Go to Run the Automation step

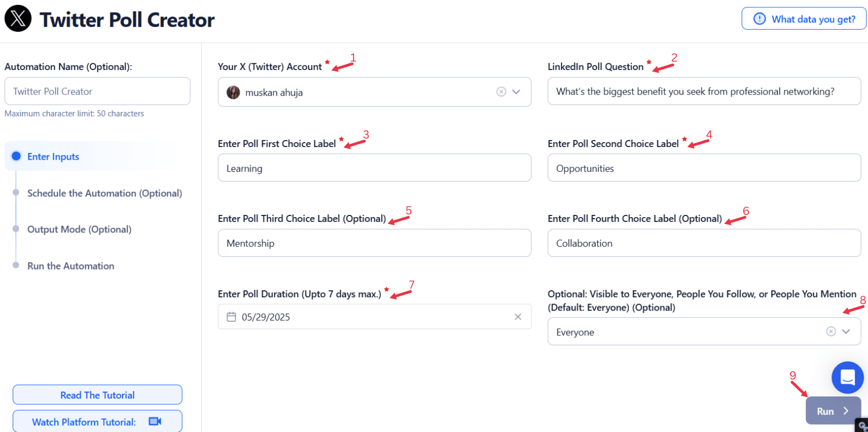[71, 266]
